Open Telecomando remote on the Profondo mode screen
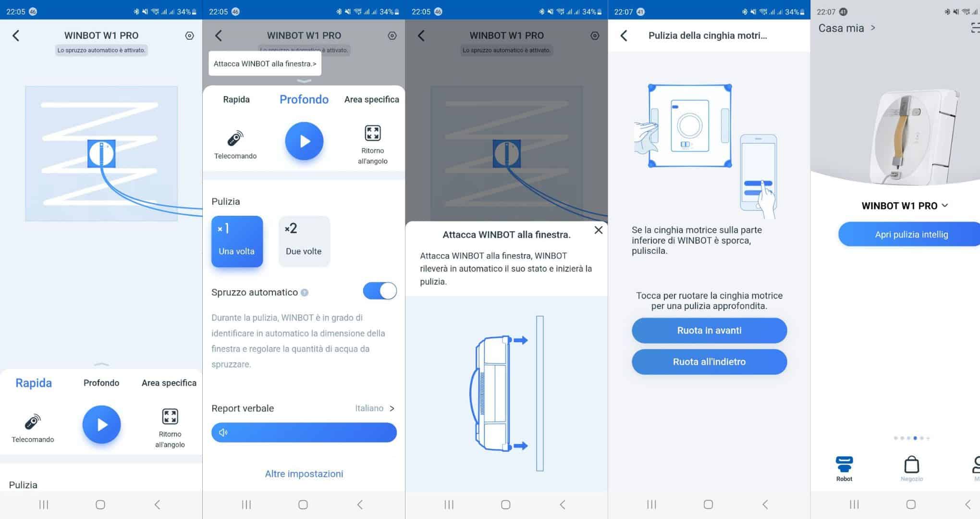This screenshot has height=519, width=980. (235, 145)
